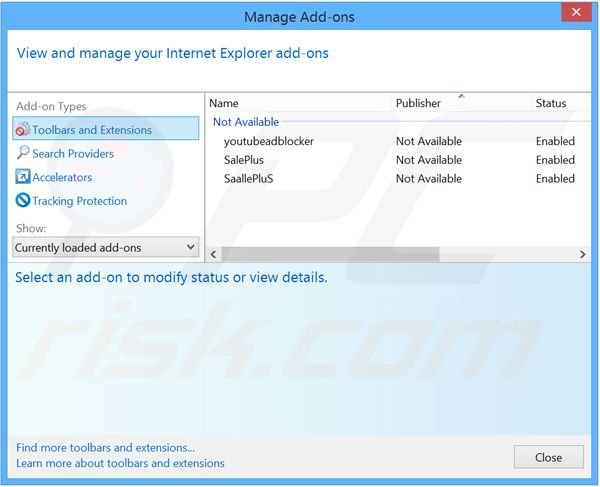Viewport: 600px width, 487px height.
Task: Select the youtubeadblocker add-on row
Action: coord(268,141)
